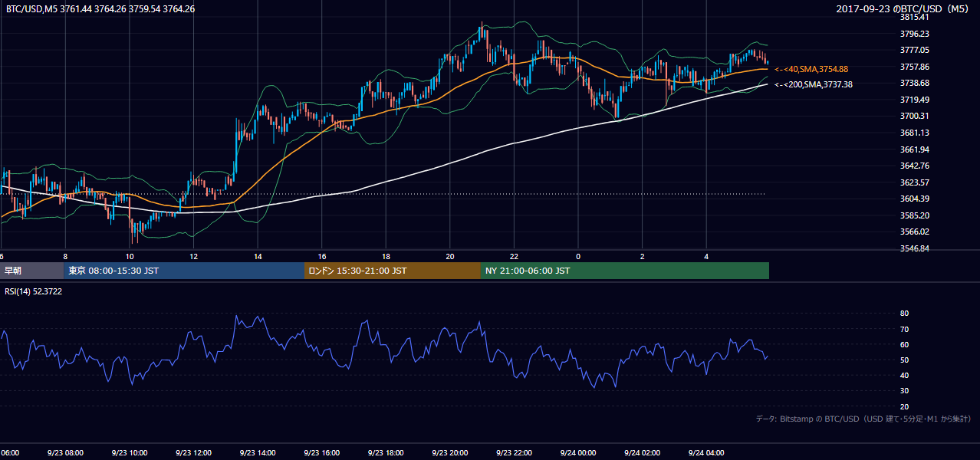Click the BTC/USD,M5 header price text
980x460 pixels.
tap(100, 9)
